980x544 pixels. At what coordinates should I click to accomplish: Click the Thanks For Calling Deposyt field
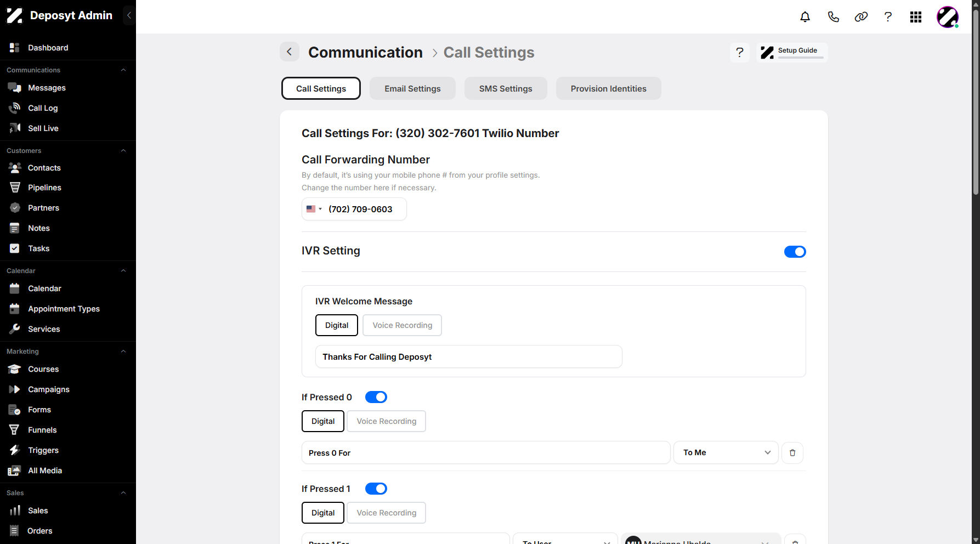(x=469, y=356)
